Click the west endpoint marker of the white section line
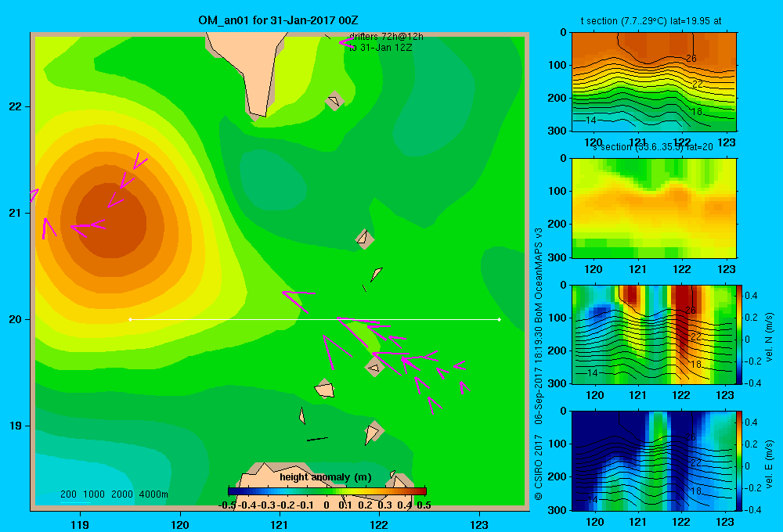Screen dimensions: 783x532 pos(130,319)
